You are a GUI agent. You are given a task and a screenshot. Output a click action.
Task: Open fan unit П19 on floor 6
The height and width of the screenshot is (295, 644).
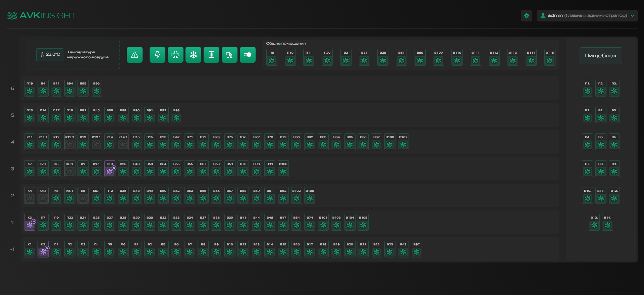tap(30, 88)
